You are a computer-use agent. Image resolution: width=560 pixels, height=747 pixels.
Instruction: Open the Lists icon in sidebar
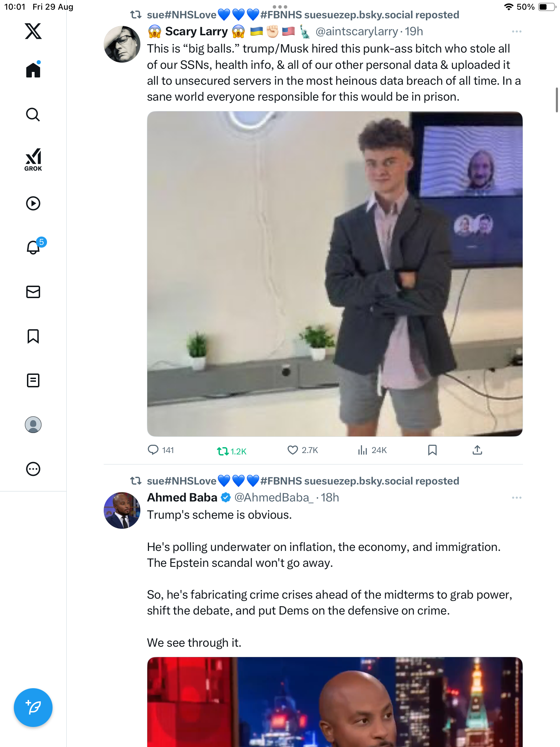pos(33,380)
